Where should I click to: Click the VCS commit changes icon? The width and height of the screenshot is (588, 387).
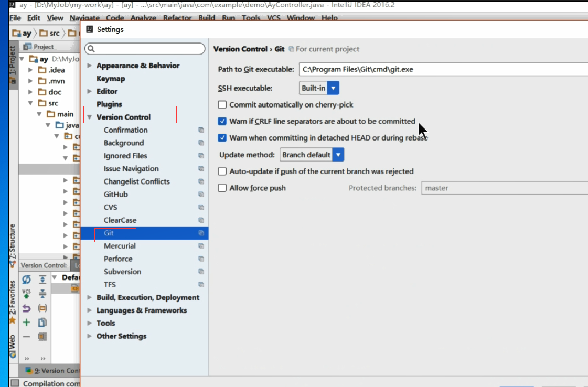(26, 294)
